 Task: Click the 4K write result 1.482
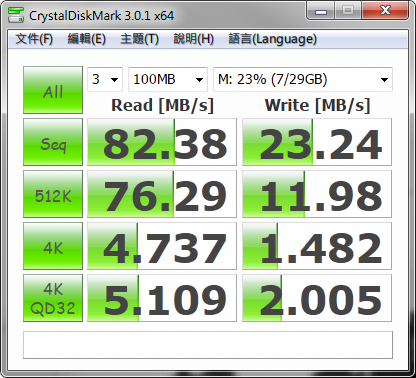[317, 246]
